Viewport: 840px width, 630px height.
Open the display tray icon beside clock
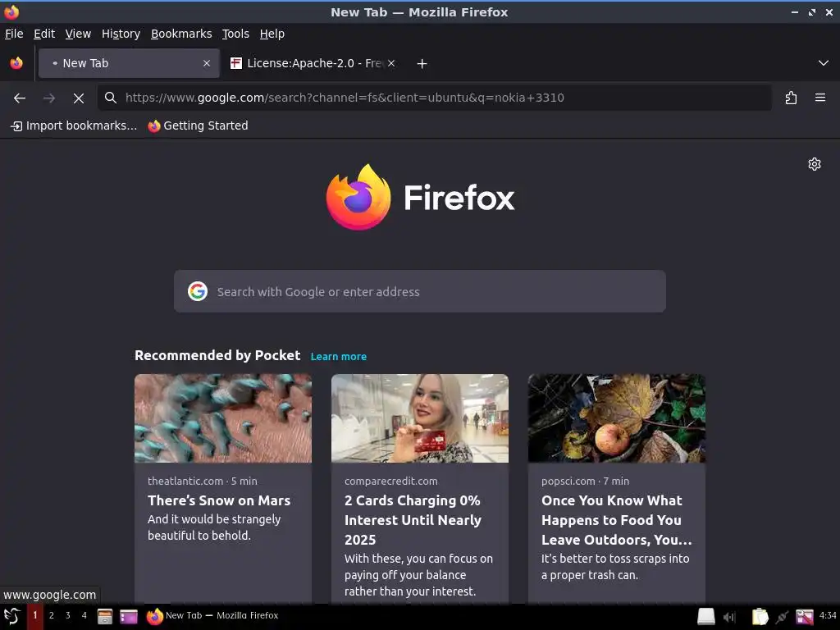click(805, 617)
